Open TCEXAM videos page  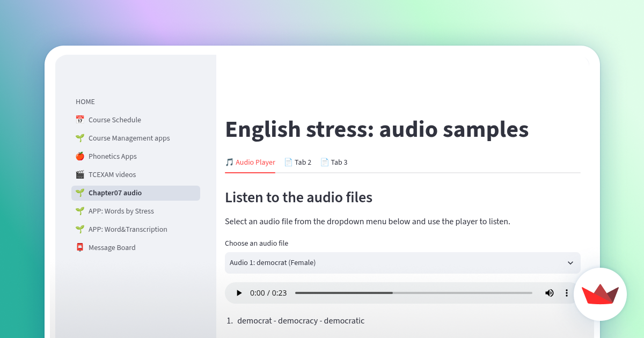[136, 174]
